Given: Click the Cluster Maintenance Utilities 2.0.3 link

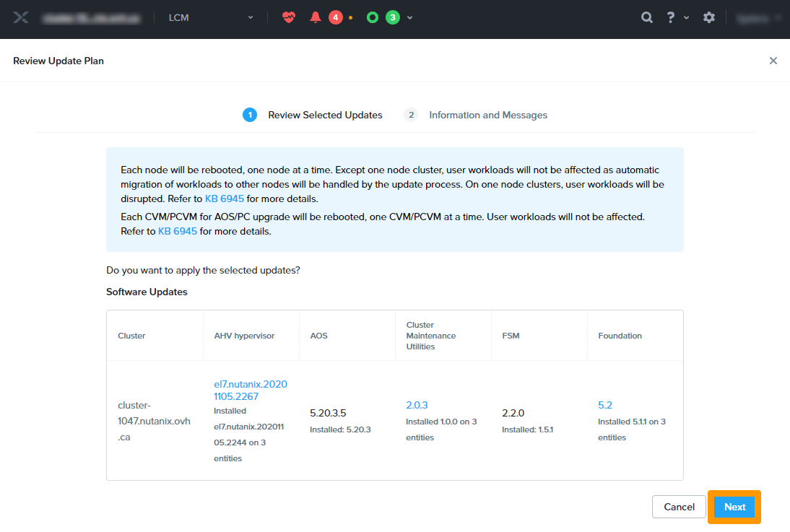Looking at the screenshot, I should coord(417,405).
